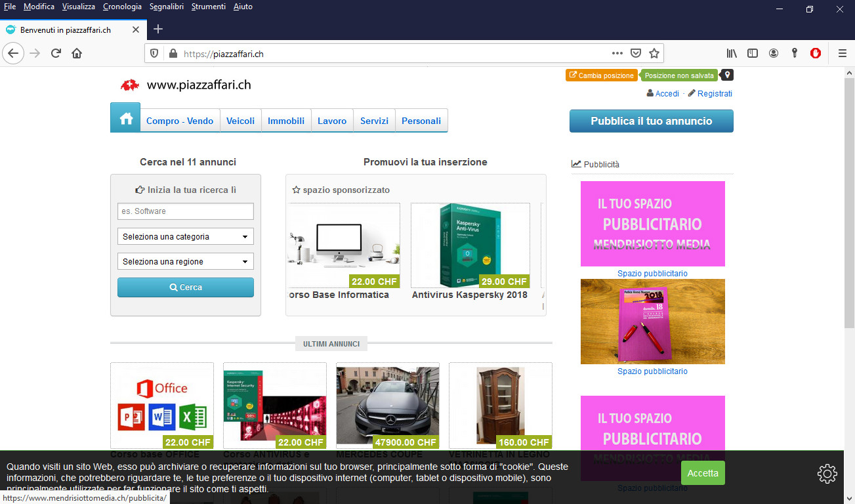
Task: Expand the 'Seleziona una regione' dropdown
Action: pos(185,262)
